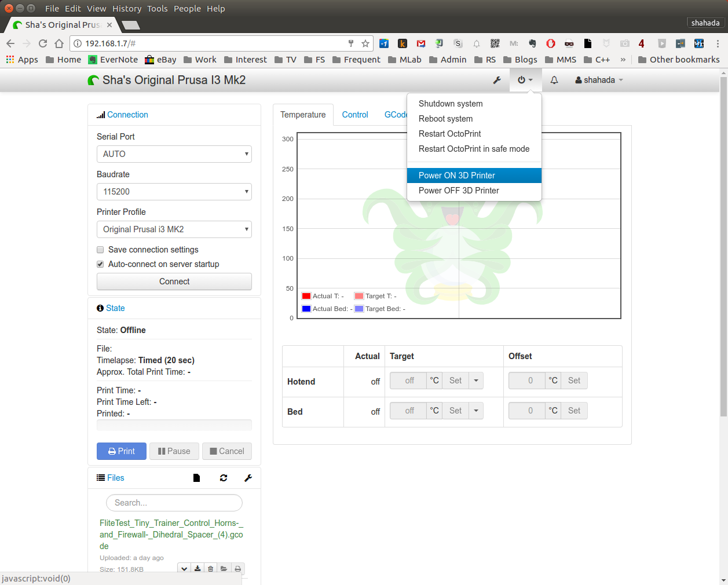The image size is (728, 585).
Task: Show hidden bookmarks overflow chevron
Action: point(623,60)
